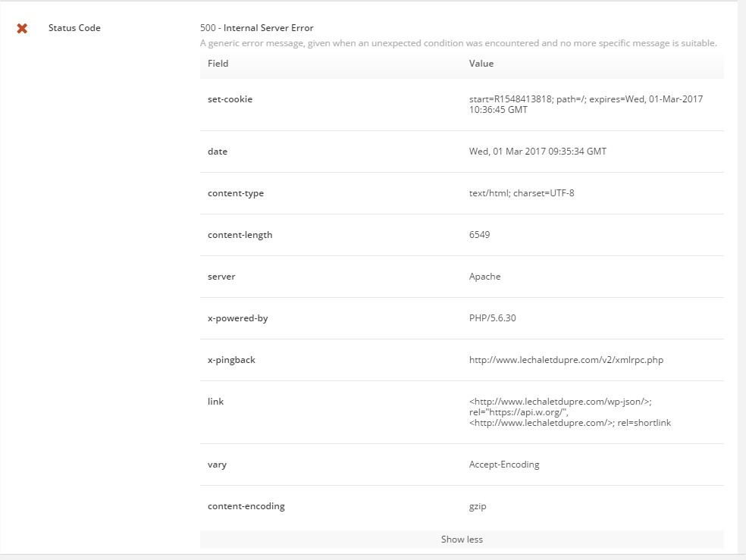Viewport: 746px width, 560px height.
Task: Click the Accept-Encoding vary value
Action: [504, 465]
